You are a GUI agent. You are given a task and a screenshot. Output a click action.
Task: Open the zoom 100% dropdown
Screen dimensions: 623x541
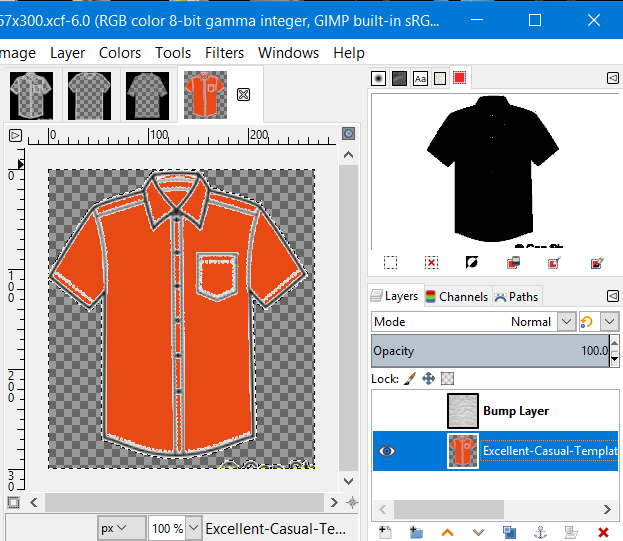click(x=193, y=528)
